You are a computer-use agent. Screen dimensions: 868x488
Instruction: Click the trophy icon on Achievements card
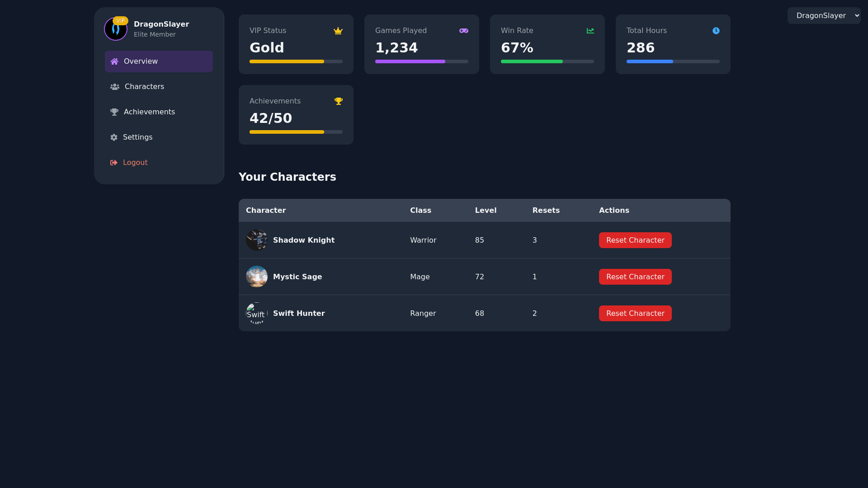(x=339, y=101)
